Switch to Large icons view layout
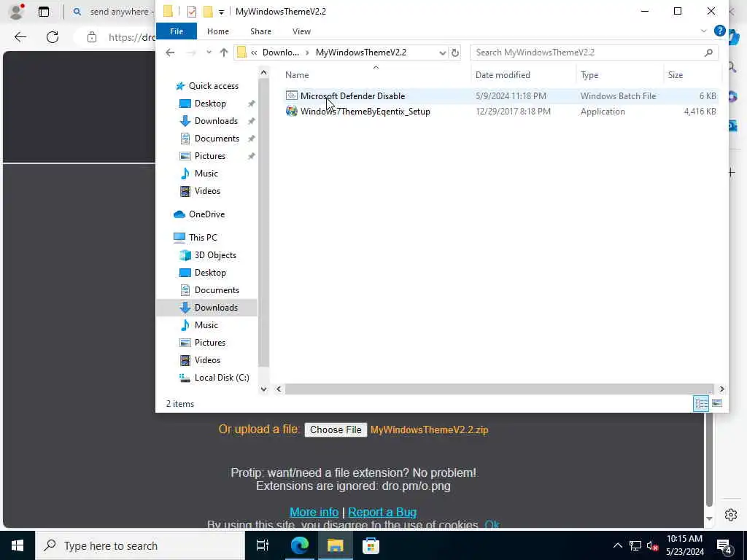Image resolution: width=747 pixels, height=560 pixels. click(717, 404)
